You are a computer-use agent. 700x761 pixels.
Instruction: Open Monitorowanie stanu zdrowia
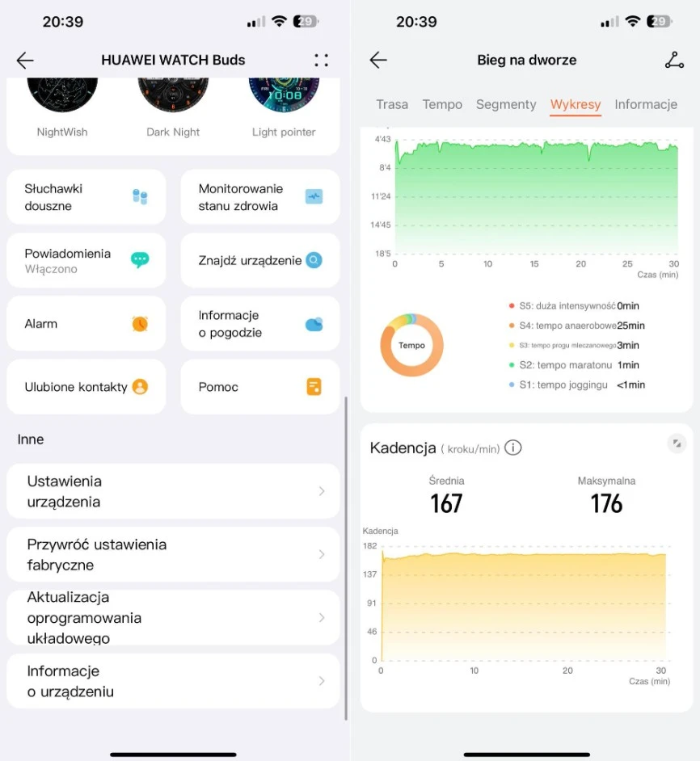coord(260,196)
